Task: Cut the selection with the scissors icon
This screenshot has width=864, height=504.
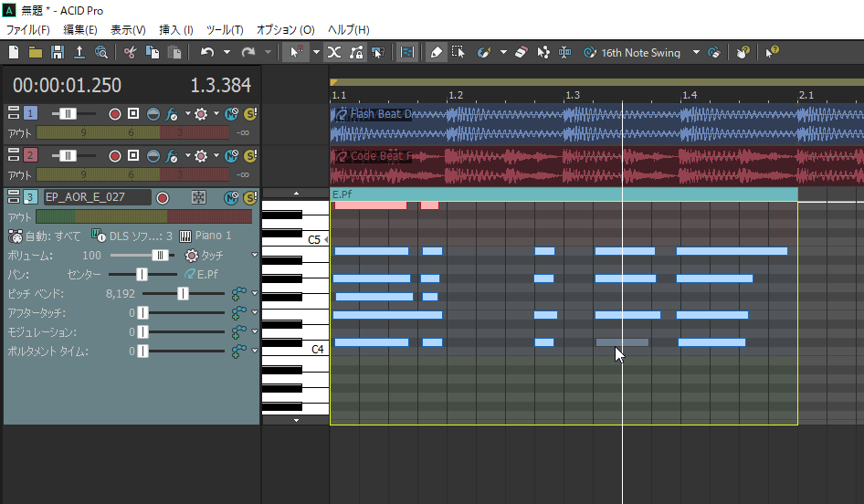Action: coord(130,52)
